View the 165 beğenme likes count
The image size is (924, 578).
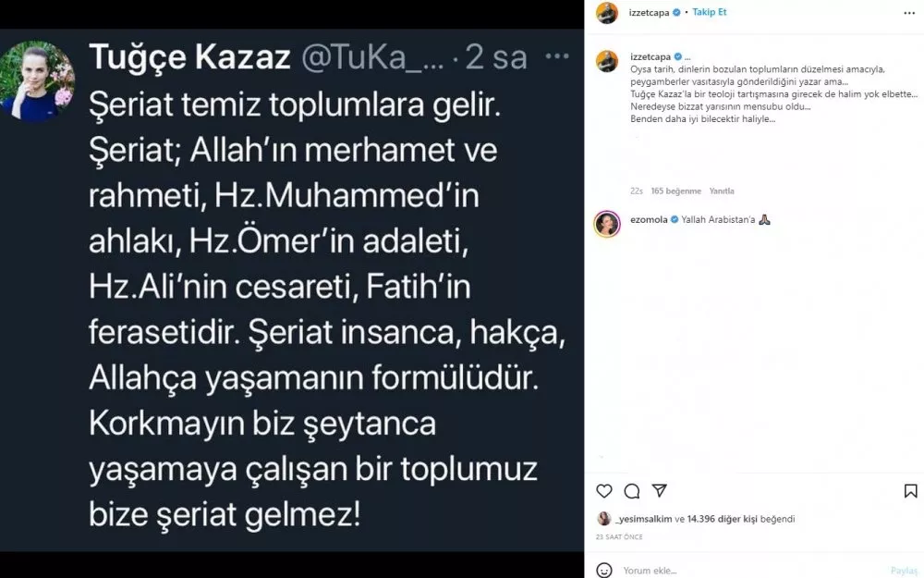pyautogui.click(x=676, y=191)
